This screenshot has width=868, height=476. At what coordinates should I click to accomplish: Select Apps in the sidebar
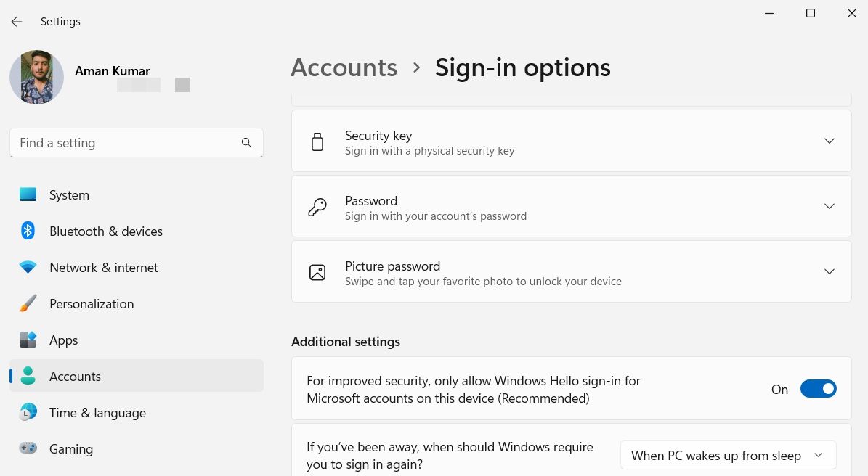pos(136,340)
